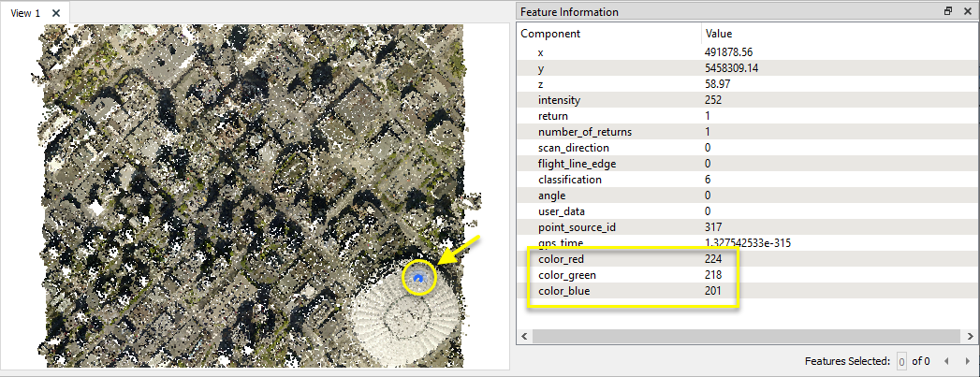Switch to the View 1 tab
The width and height of the screenshot is (980, 377).
pos(25,13)
